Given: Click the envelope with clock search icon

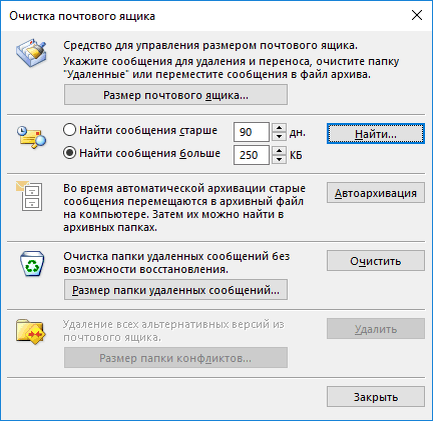Looking at the screenshot, I should 31,137.
